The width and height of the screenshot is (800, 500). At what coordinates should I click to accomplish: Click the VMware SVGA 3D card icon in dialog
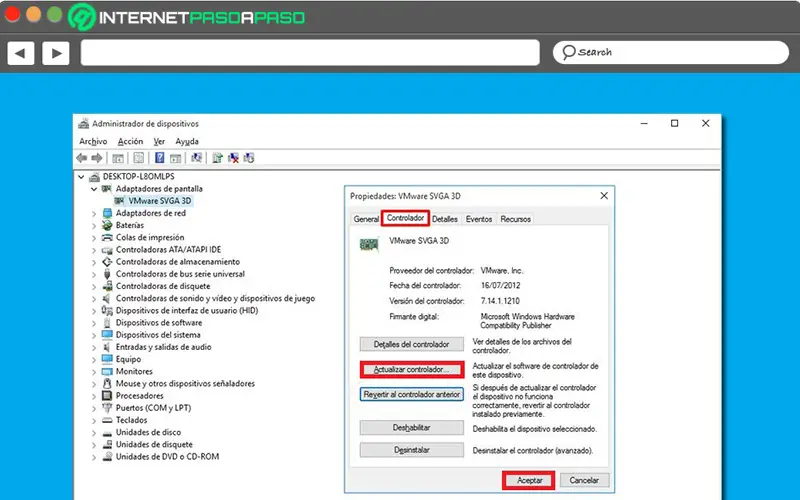(369, 245)
